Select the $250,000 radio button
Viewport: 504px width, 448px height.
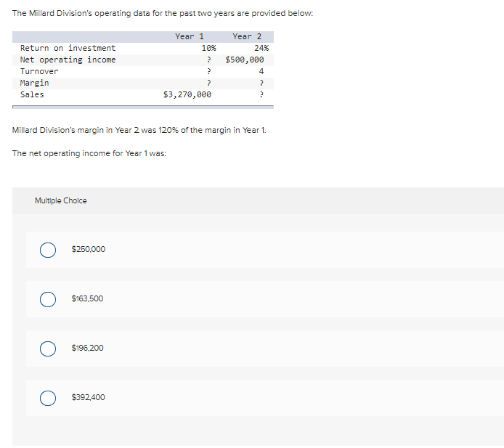[48, 250]
